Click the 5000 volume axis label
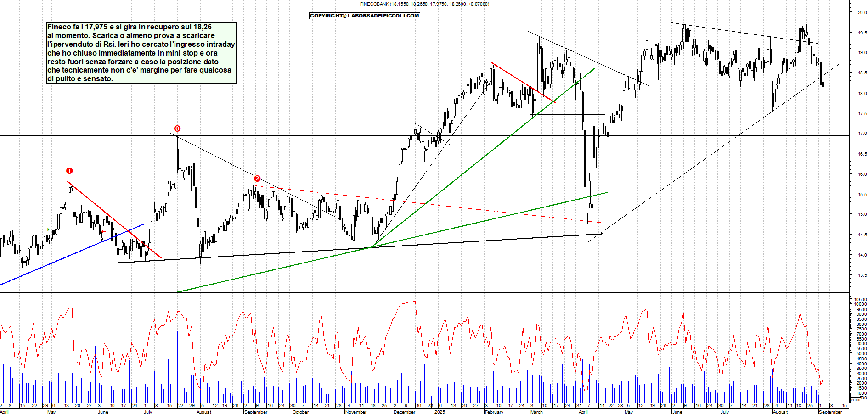 (862, 354)
